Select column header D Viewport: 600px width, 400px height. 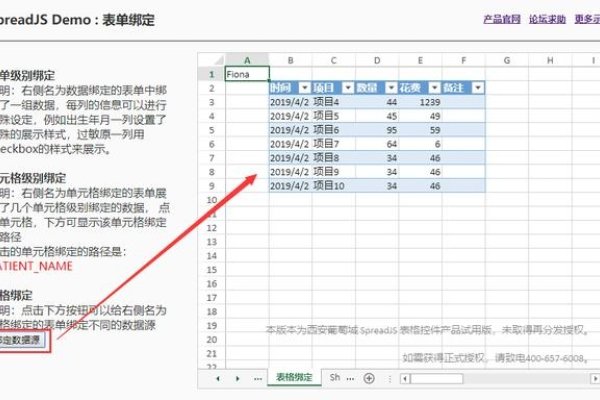coord(377,60)
